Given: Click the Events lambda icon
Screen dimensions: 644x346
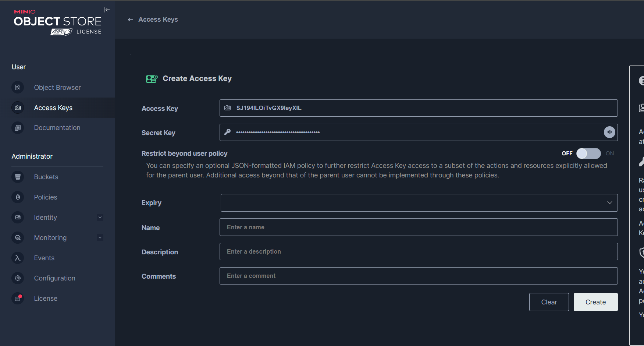Looking at the screenshot, I should [18, 258].
